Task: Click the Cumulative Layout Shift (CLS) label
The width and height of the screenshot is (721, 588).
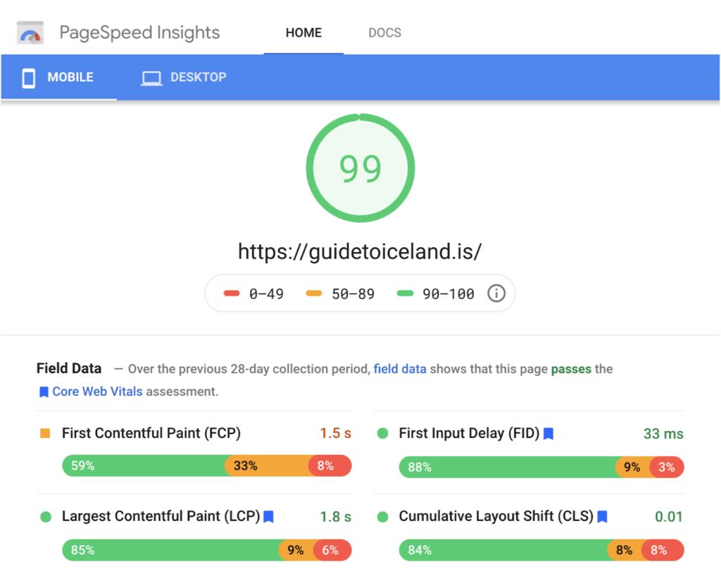Action: pos(496,516)
